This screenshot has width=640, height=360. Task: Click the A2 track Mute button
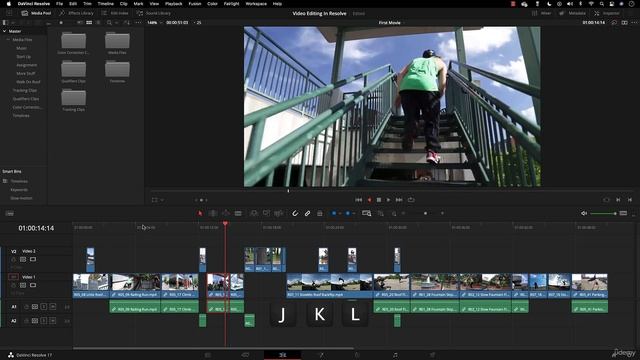click(x=53, y=321)
